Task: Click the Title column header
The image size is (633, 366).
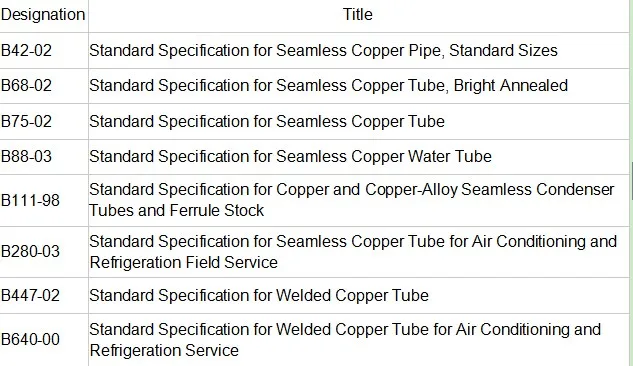Action: (x=358, y=15)
